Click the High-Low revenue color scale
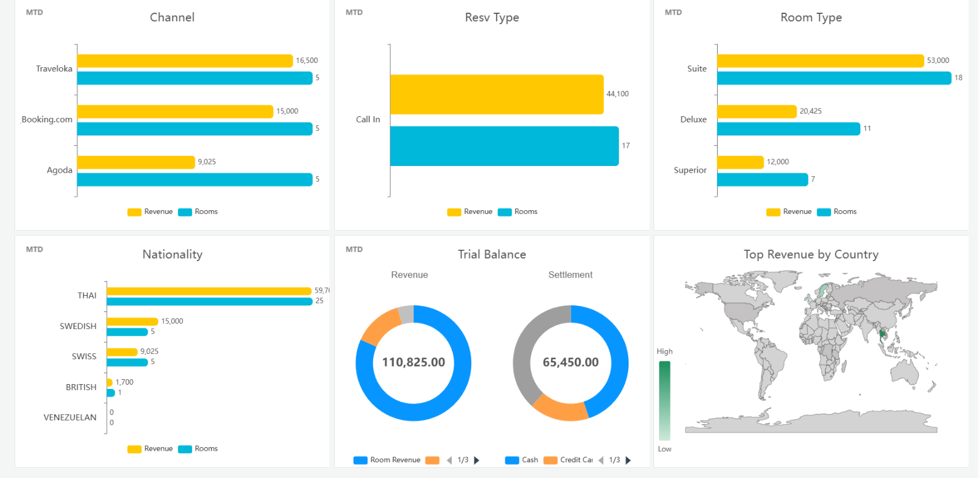Viewport: 980px width, 478px height. click(x=664, y=400)
